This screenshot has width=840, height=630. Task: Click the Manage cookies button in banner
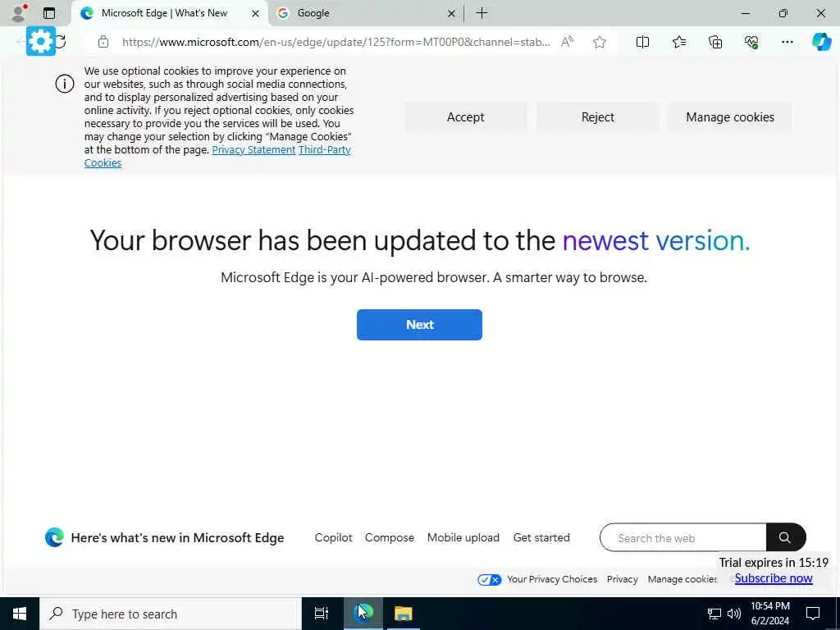pos(730,116)
